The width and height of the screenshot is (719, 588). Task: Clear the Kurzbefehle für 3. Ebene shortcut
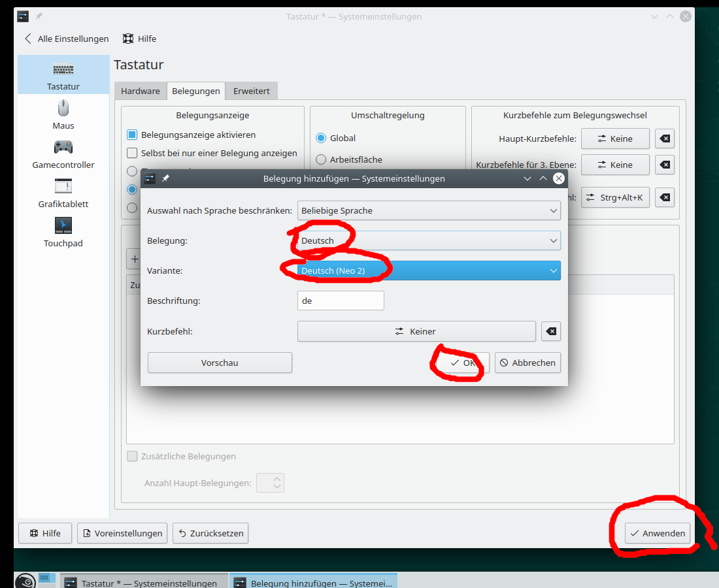pos(665,165)
